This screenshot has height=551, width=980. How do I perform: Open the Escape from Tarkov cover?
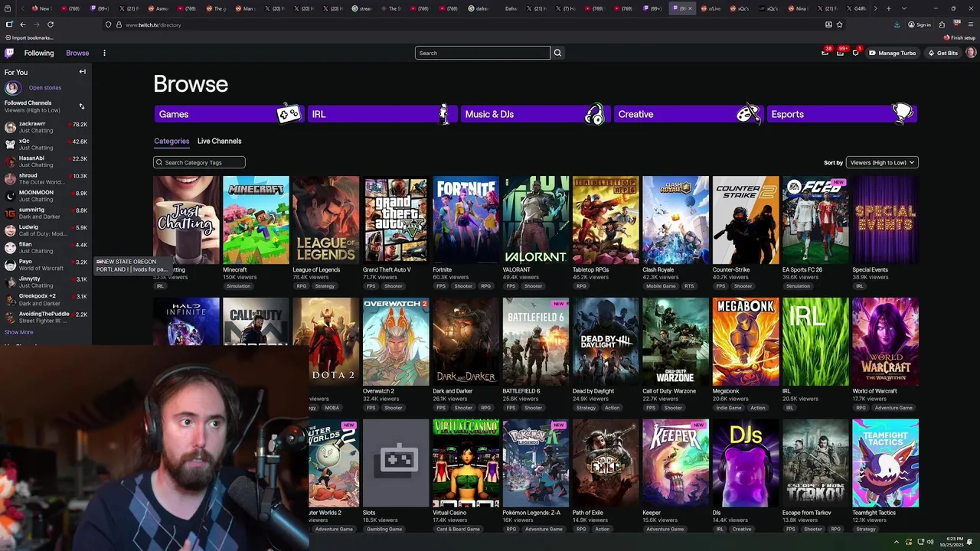click(x=815, y=463)
